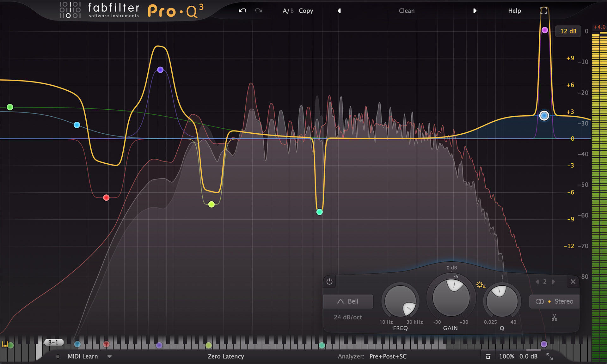Click the gain-Q interaction icon above GAIN
The height and width of the screenshot is (364, 607).
(456, 276)
